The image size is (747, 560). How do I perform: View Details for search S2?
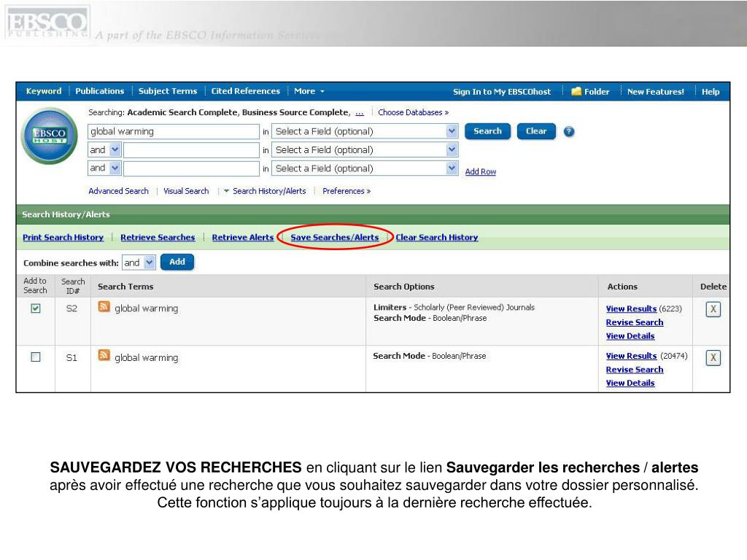point(630,335)
